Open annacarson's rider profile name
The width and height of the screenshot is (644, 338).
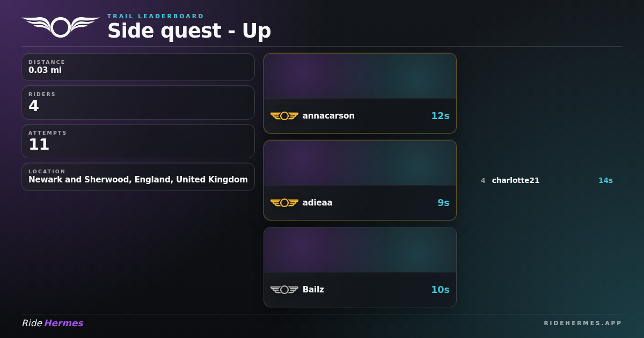point(328,116)
